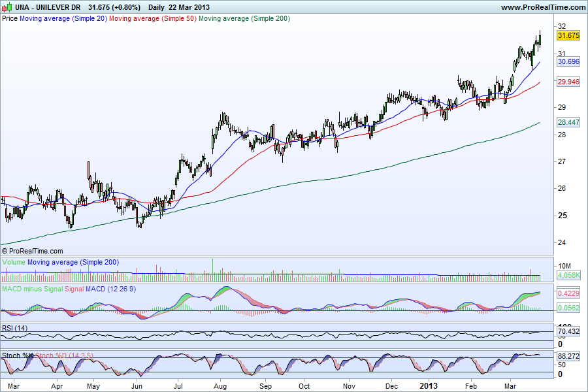Click the green 28.447 value tag

568,122
